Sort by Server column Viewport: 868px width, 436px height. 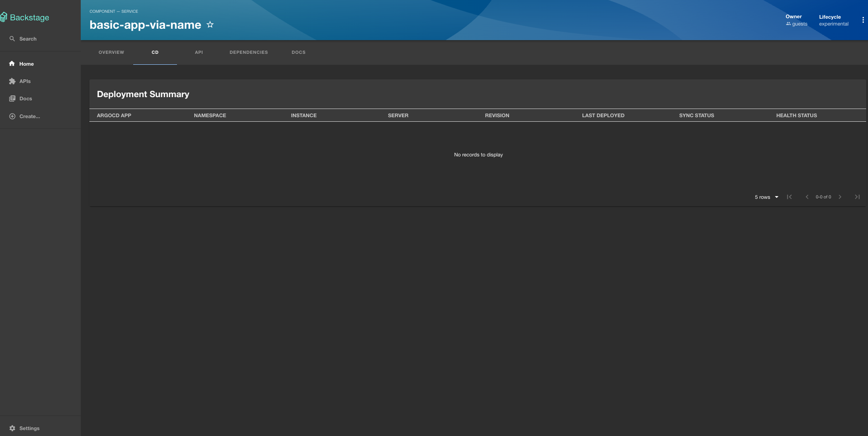click(x=398, y=115)
